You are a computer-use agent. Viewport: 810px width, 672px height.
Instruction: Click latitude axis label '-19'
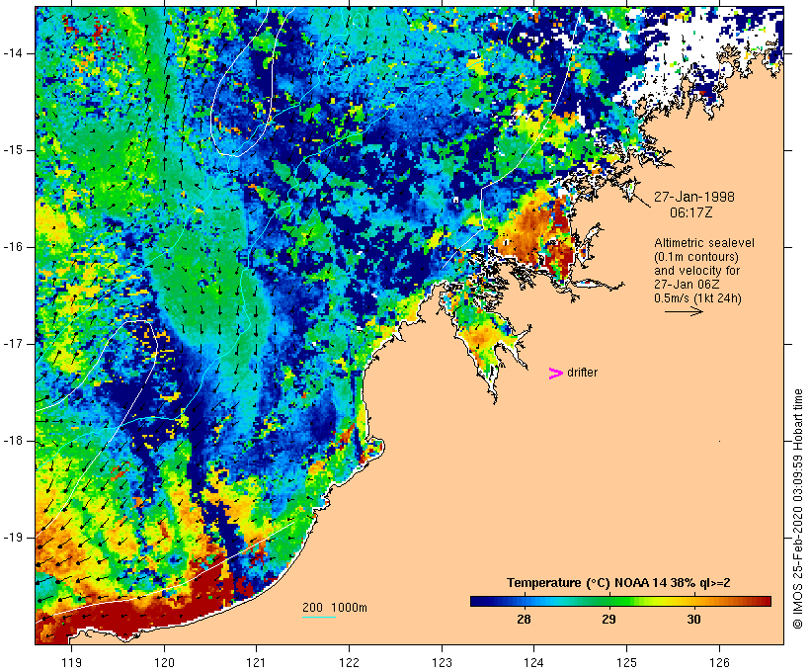coord(12,538)
